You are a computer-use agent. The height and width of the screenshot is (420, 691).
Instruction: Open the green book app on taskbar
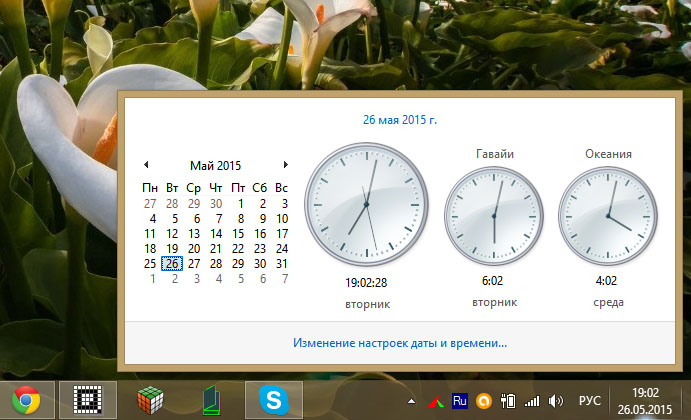coord(212,400)
